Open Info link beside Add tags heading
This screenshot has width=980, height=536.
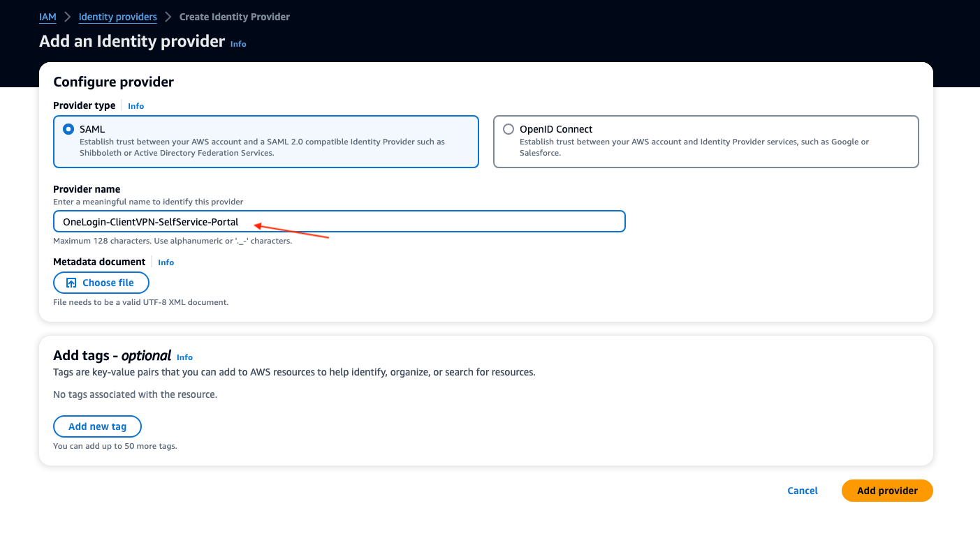pyautogui.click(x=184, y=357)
